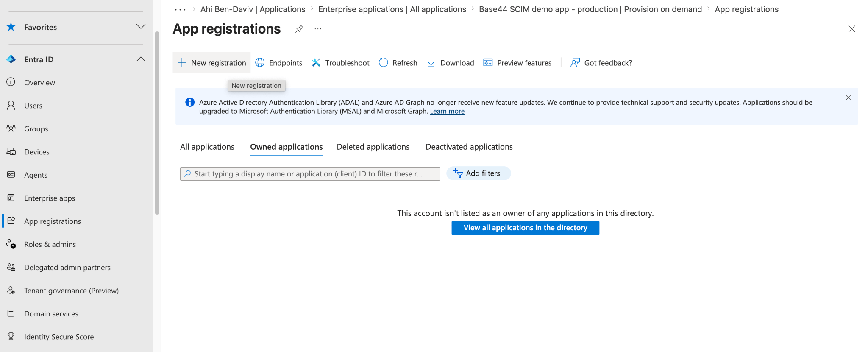The height and width of the screenshot is (352, 868).
Task: Open Groups in the sidebar
Action: (36, 129)
